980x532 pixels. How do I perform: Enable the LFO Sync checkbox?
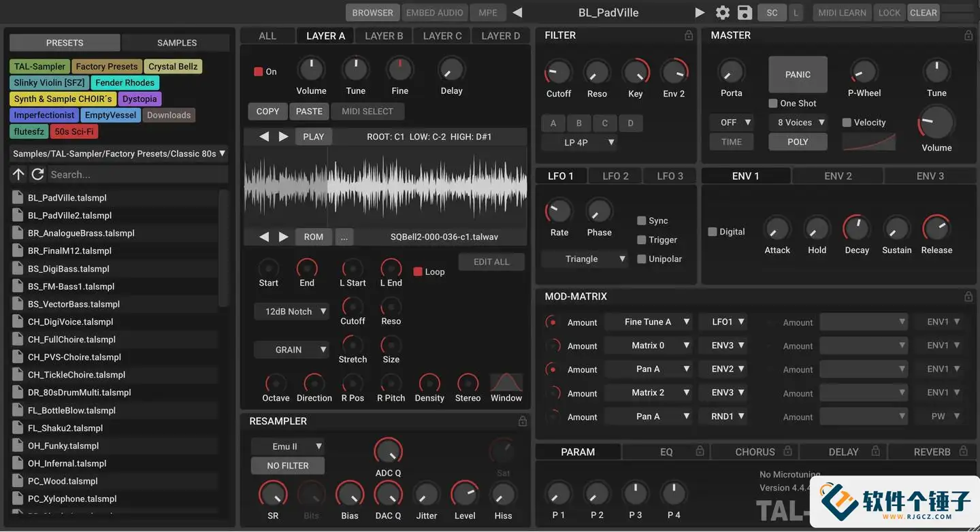[641, 221]
